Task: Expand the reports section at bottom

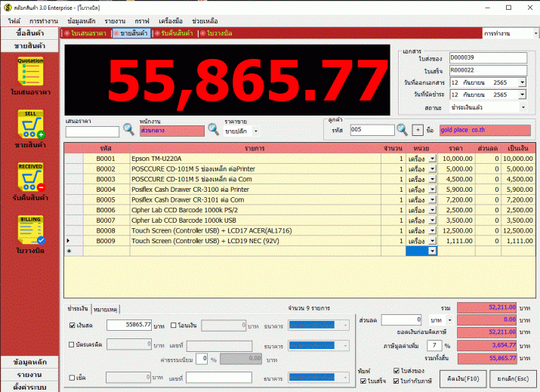Action: pos(30,375)
